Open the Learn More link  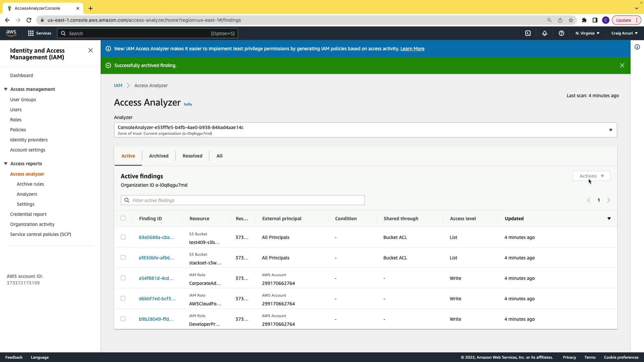pos(412,49)
